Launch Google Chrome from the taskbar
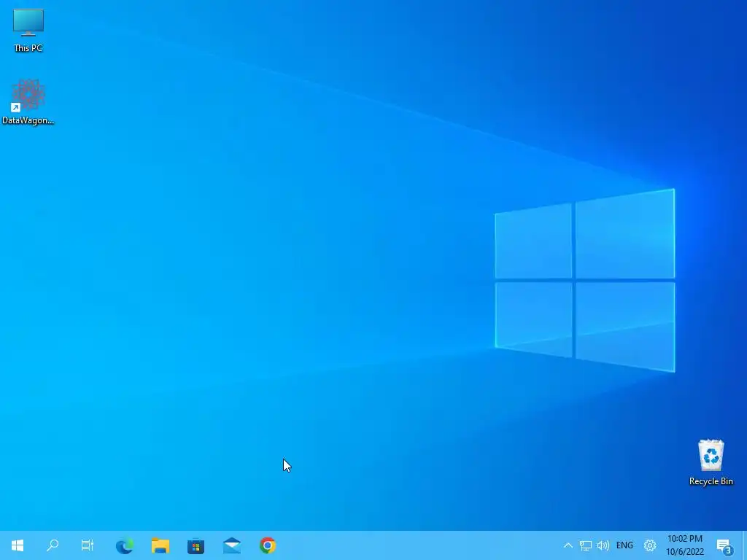Screen dimensions: 747x560 pos(268,545)
